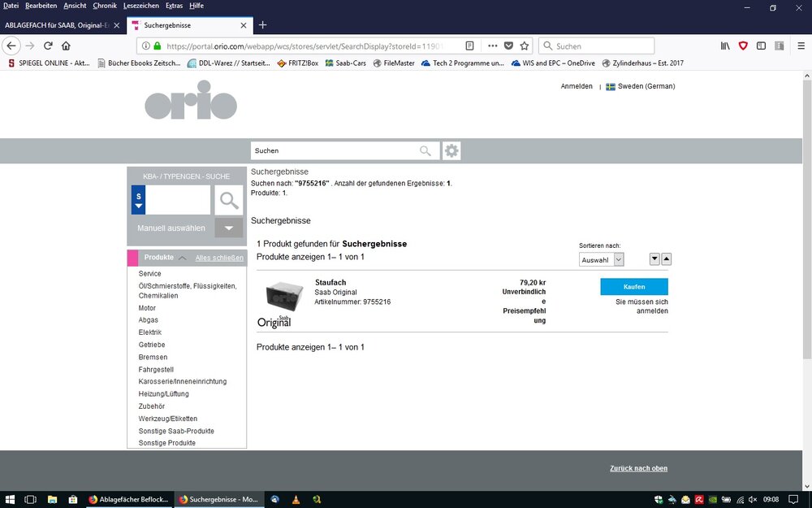Select the Bremsen category
812x508 pixels.
pyautogui.click(x=153, y=357)
